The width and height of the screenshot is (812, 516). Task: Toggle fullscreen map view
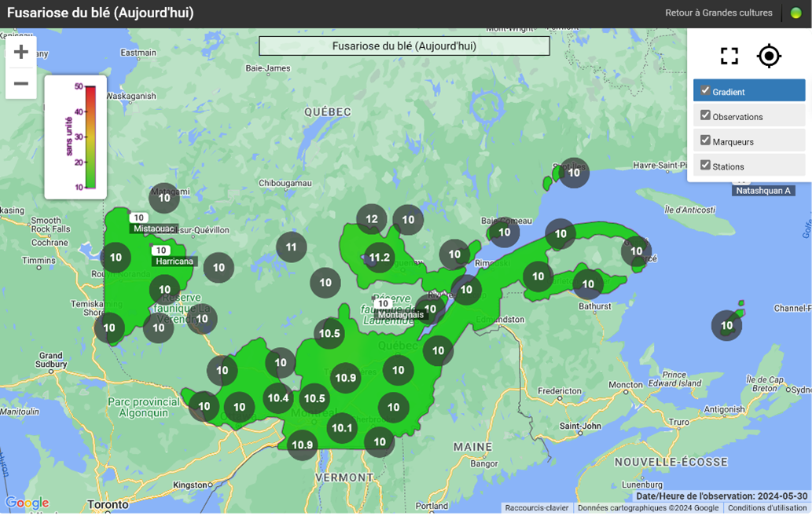[x=729, y=56]
